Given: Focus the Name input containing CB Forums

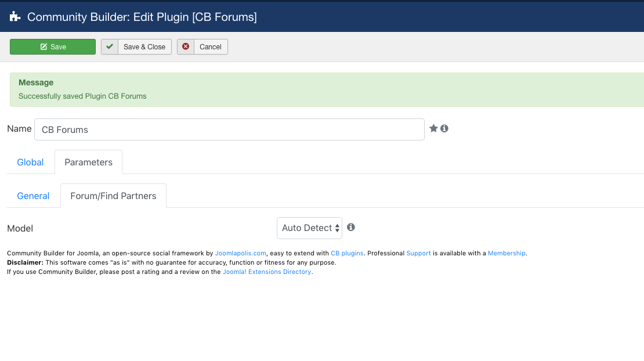Looking at the screenshot, I should click(x=229, y=129).
